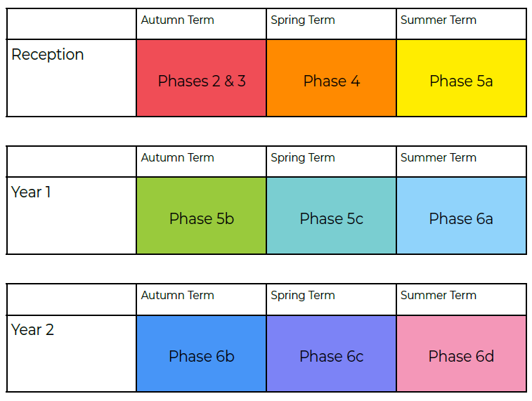Image resolution: width=532 pixels, height=401 pixels.
Task: Click Summer Term header in Reception table
Action: [x=439, y=20]
